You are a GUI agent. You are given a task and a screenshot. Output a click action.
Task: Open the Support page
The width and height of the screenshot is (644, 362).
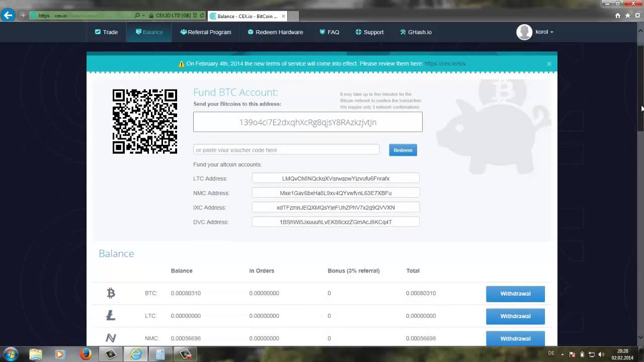coord(369,32)
